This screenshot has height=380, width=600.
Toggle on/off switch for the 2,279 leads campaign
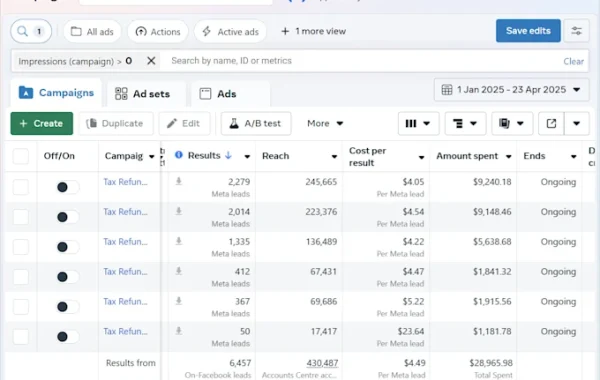(x=68, y=187)
